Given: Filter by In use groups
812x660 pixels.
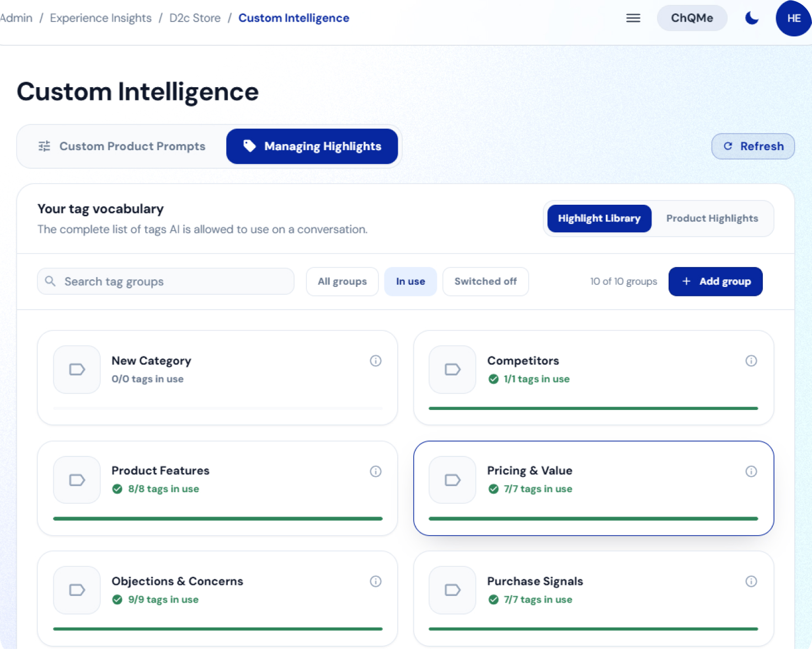Looking at the screenshot, I should 410,281.
